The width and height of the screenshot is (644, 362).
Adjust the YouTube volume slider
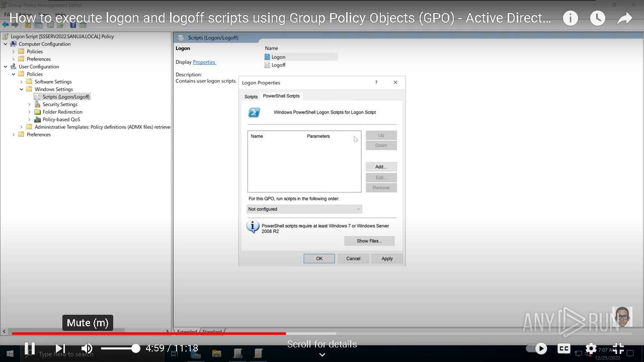coord(120,348)
